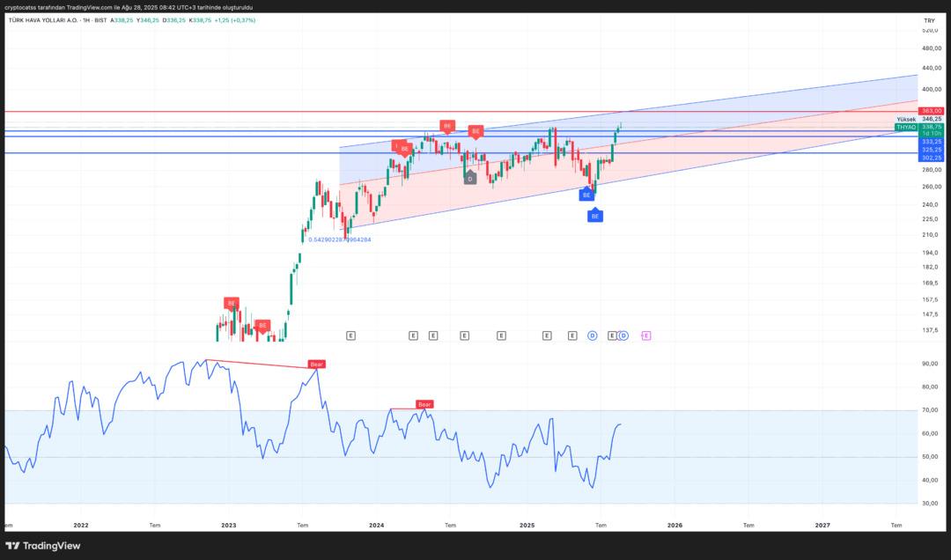The height and width of the screenshot is (560, 951).
Task: Click the lowest blue BE label under 2025 low
Action: pos(595,216)
